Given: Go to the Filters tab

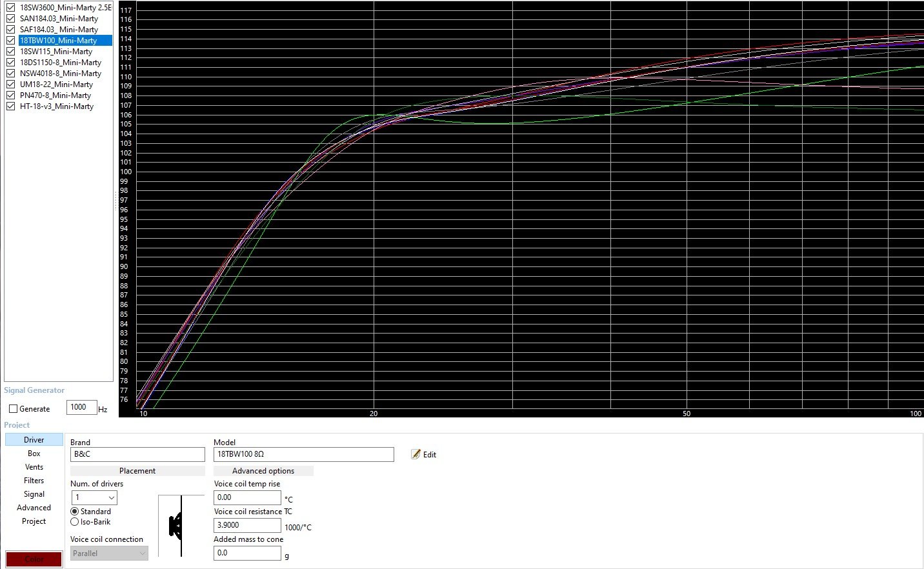Looking at the screenshot, I should [34, 481].
